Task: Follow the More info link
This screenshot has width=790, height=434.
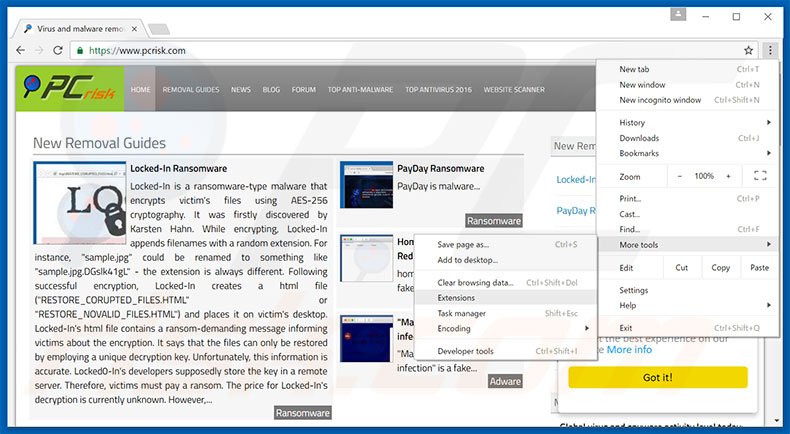Action: [629, 350]
